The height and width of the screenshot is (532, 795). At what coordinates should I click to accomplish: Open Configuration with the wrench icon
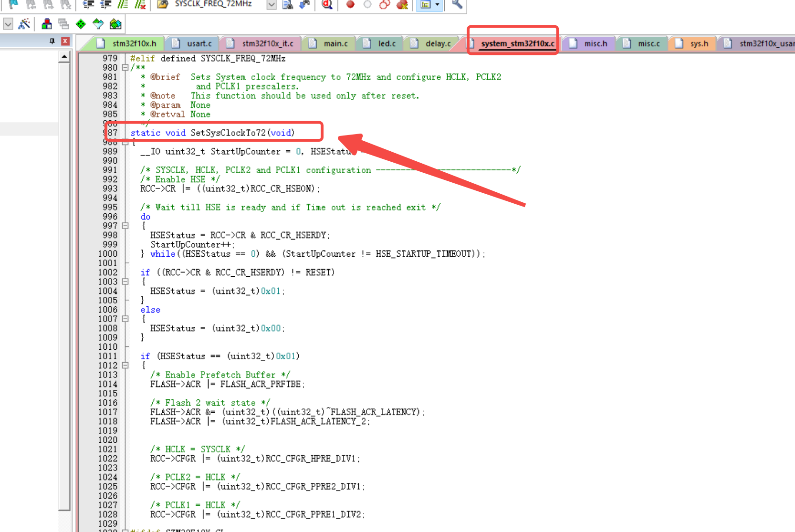click(457, 4)
